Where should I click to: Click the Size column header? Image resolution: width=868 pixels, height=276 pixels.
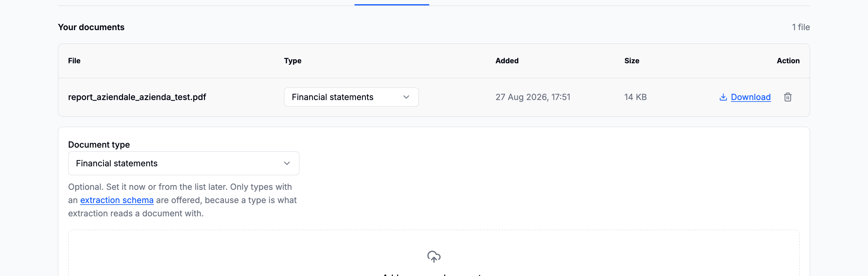click(631, 61)
